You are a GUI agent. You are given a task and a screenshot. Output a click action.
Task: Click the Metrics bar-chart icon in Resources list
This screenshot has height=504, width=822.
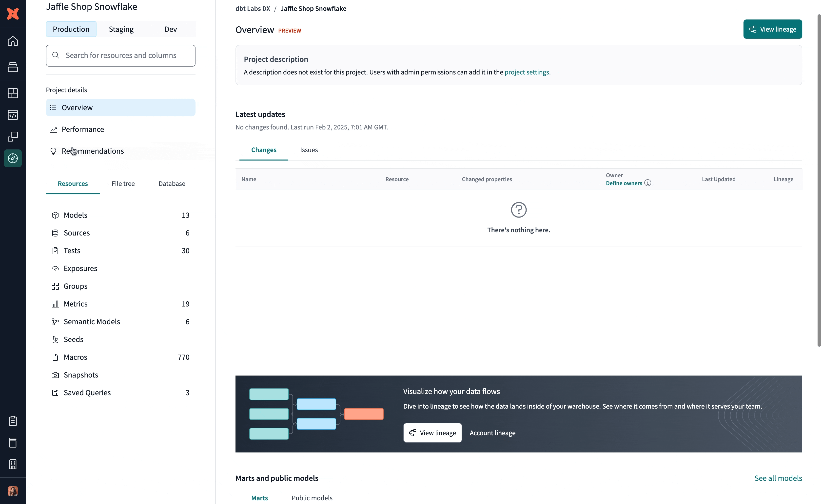(55, 304)
